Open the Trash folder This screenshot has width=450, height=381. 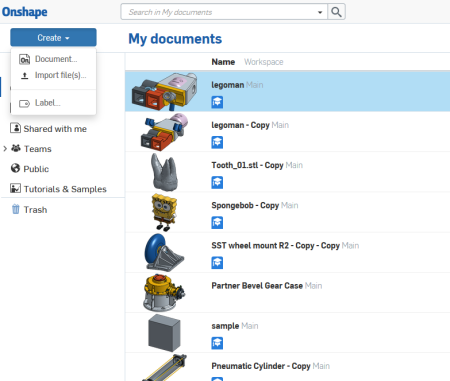[35, 210]
